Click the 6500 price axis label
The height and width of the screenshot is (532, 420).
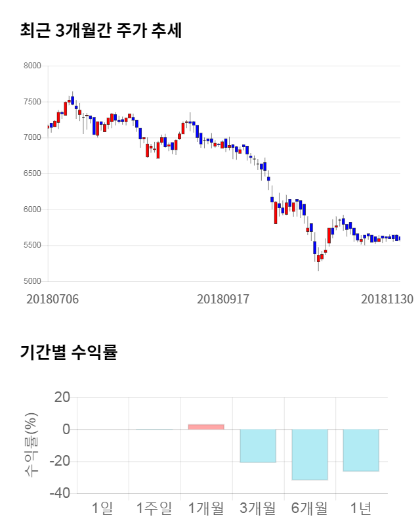(31, 174)
